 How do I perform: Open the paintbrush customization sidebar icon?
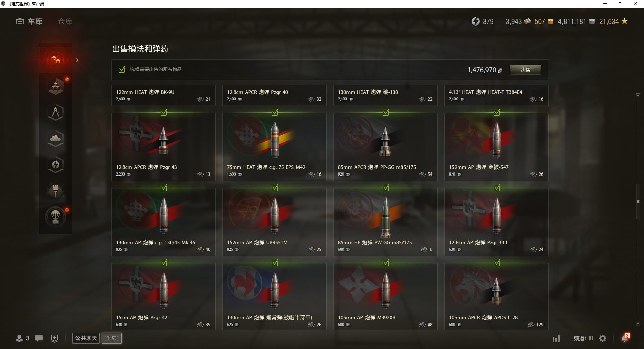click(x=56, y=191)
